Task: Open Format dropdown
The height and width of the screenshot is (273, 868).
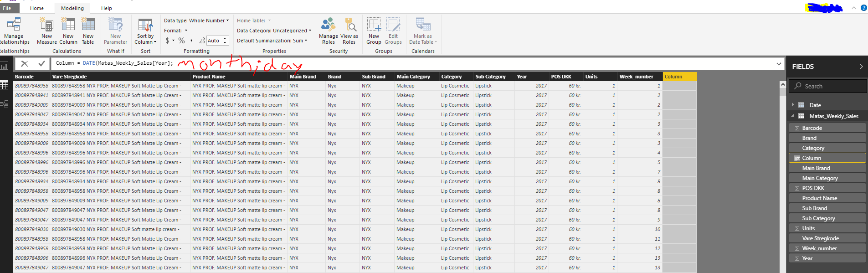Action: coord(176,31)
